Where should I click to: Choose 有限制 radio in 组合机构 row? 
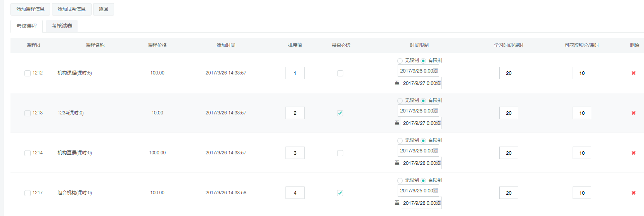point(423,181)
